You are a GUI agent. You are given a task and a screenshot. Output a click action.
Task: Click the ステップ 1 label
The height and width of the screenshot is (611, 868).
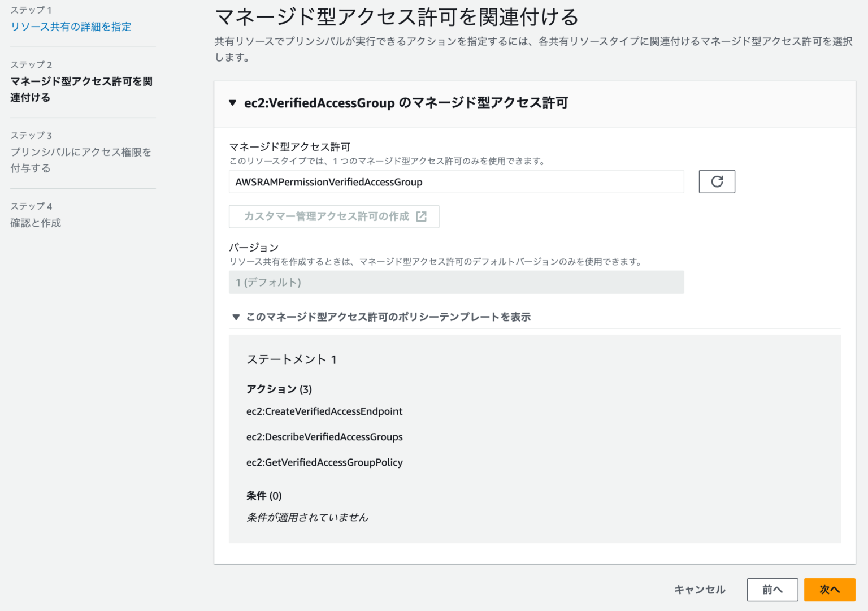(x=31, y=10)
